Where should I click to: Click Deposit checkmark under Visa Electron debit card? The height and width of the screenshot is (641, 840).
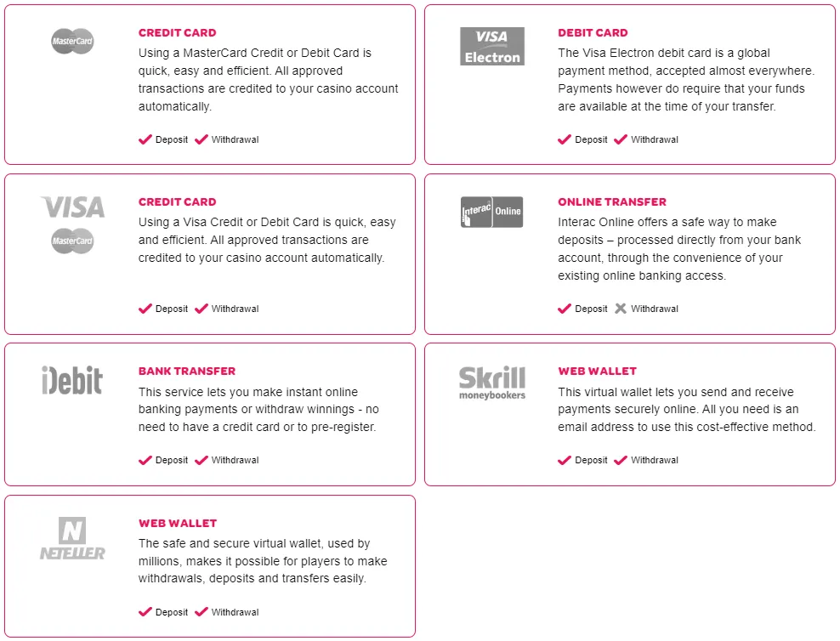click(565, 139)
